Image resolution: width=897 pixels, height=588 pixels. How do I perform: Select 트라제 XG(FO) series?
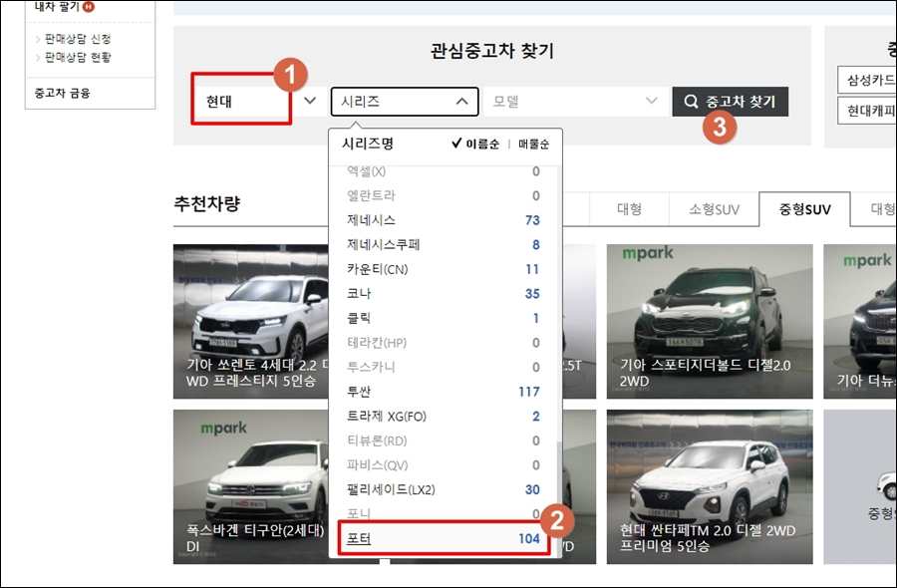coord(443,417)
